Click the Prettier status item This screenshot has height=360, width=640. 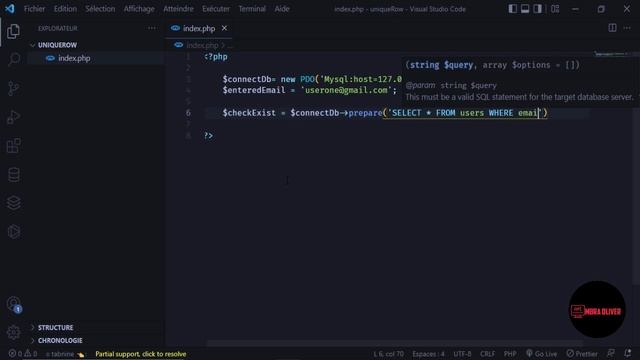tap(582, 354)
